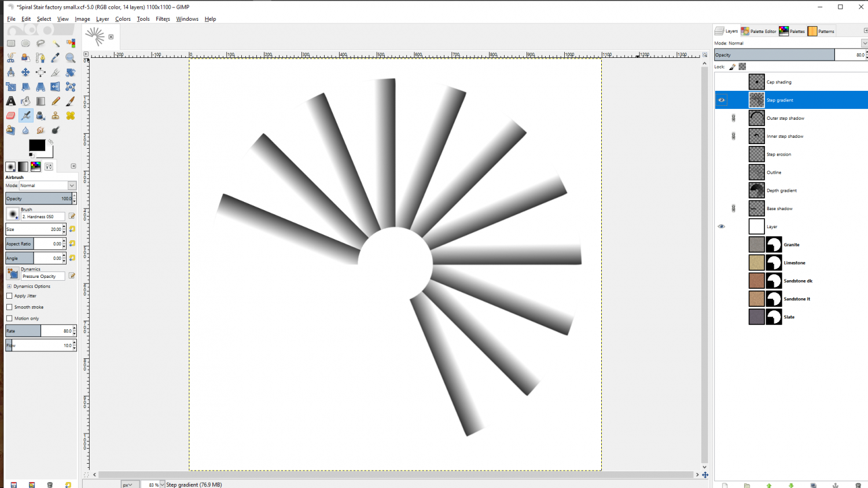Select the Flip tool
868x488 pixels.
tap(56, 87)
